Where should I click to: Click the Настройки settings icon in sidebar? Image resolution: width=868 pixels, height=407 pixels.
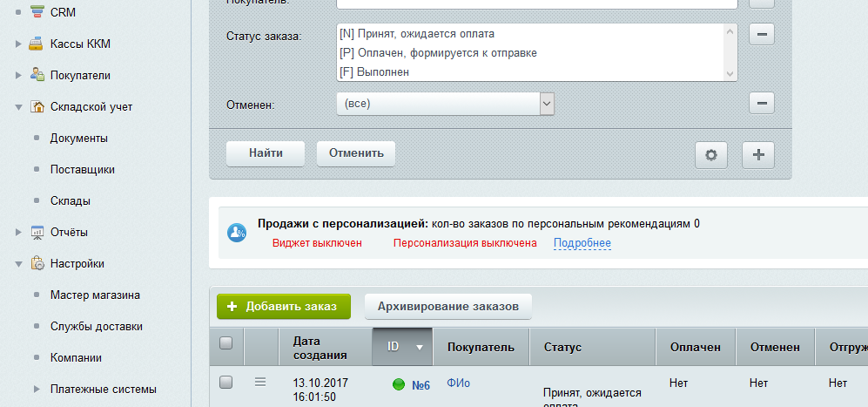pos(37,263)
